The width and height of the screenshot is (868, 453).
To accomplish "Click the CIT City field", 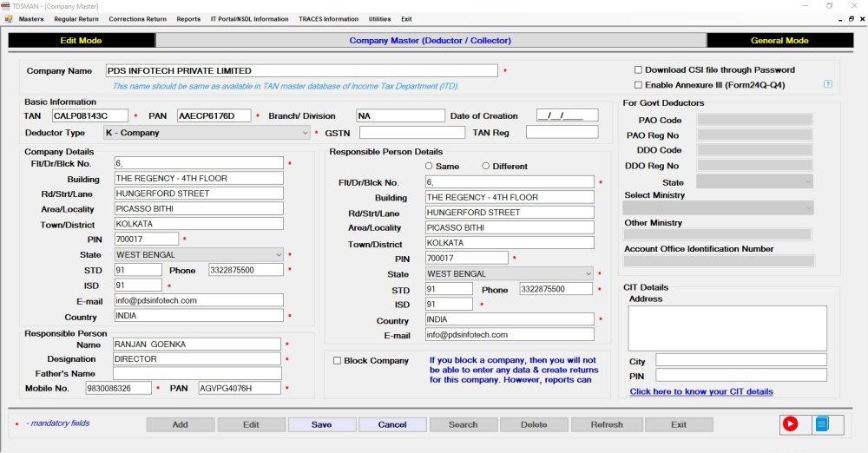I will pos(741,360).
